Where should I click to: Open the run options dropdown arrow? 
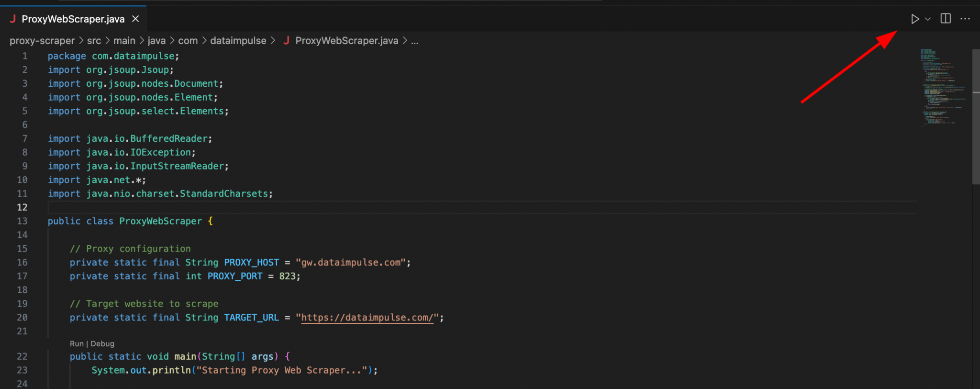928,19
